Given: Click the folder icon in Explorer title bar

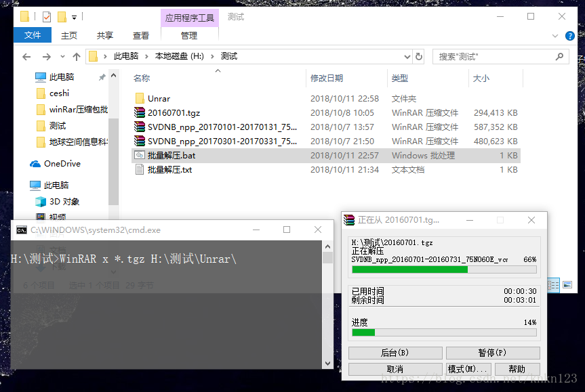Looking at the screenshot, I should click(x=25, y=16).
